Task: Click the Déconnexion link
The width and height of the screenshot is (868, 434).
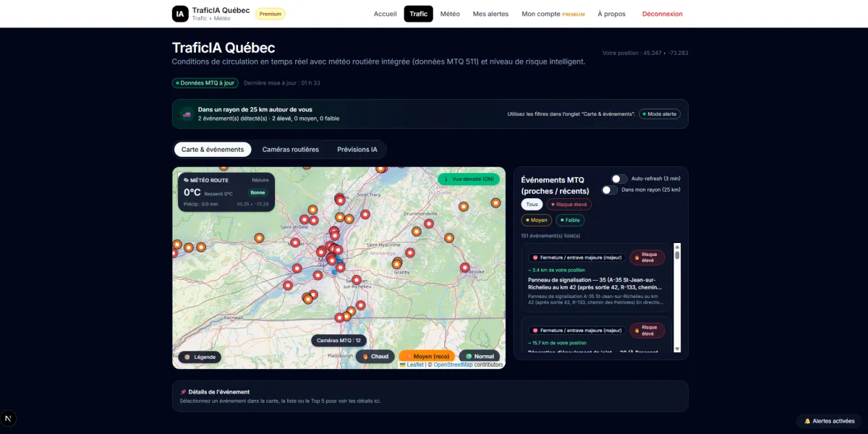Action: (662, 14)
